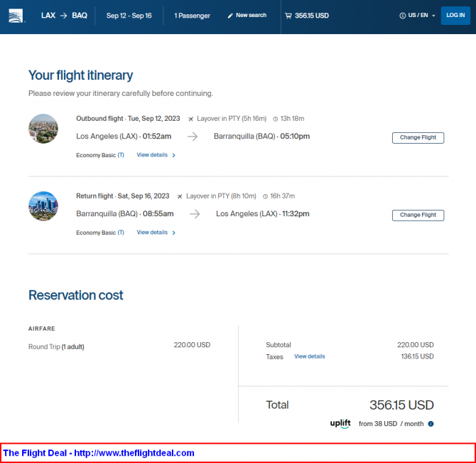This screenshot has height=463, width=476.
Task: Click the outbound duration clock icon
Action: click(276, 119)
